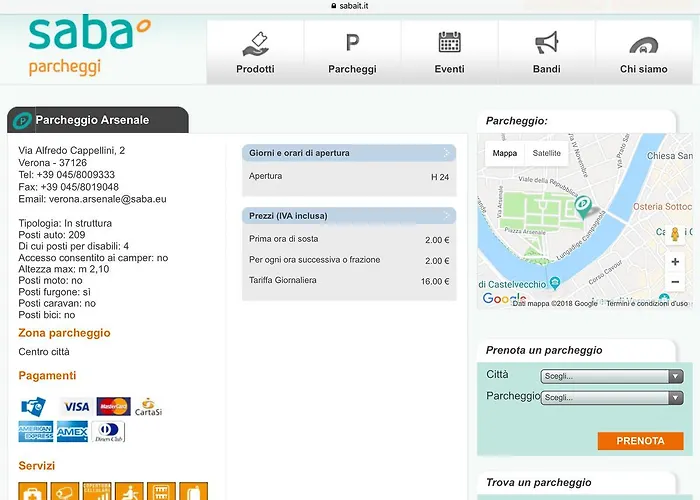The image size is (700, 500).
Task: Click the parking marker on the map
Action: 582,206
